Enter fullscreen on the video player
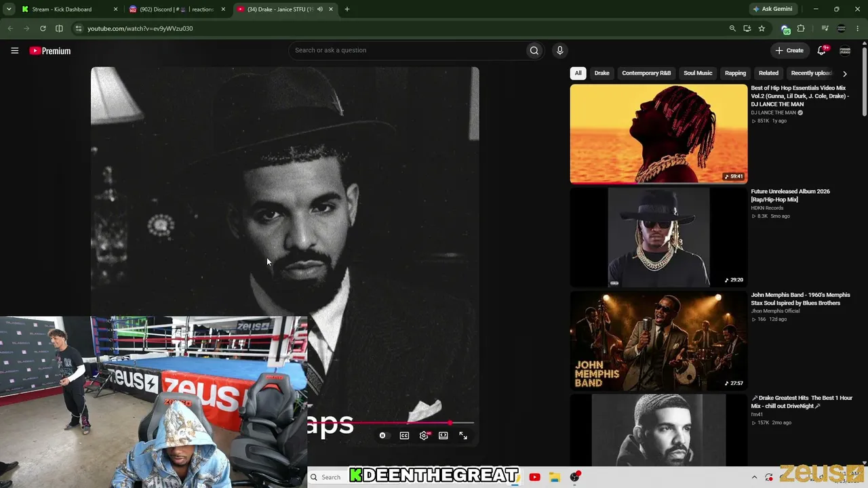This screenshot has height=488, width=868. pos(463,436)
